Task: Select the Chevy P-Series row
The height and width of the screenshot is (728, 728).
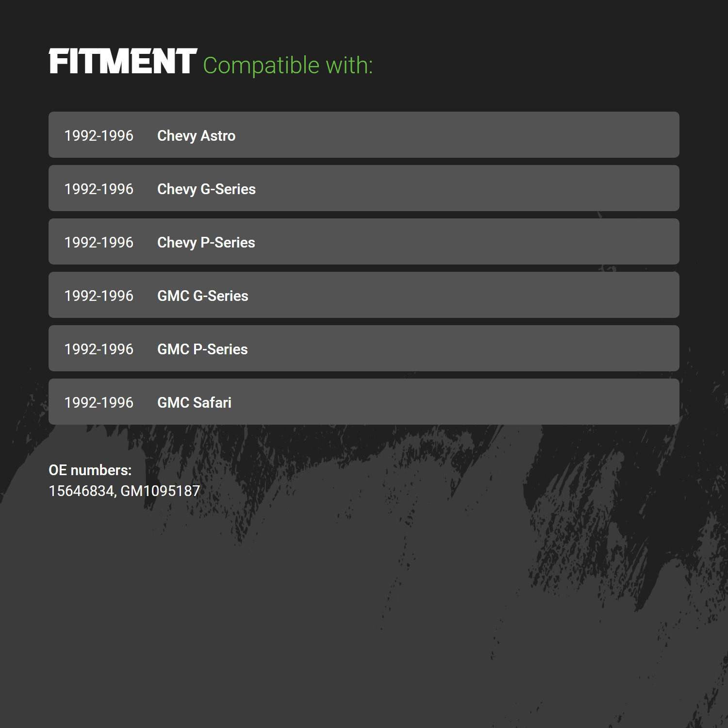Action: pyautogui.click(x=364, y=241)
